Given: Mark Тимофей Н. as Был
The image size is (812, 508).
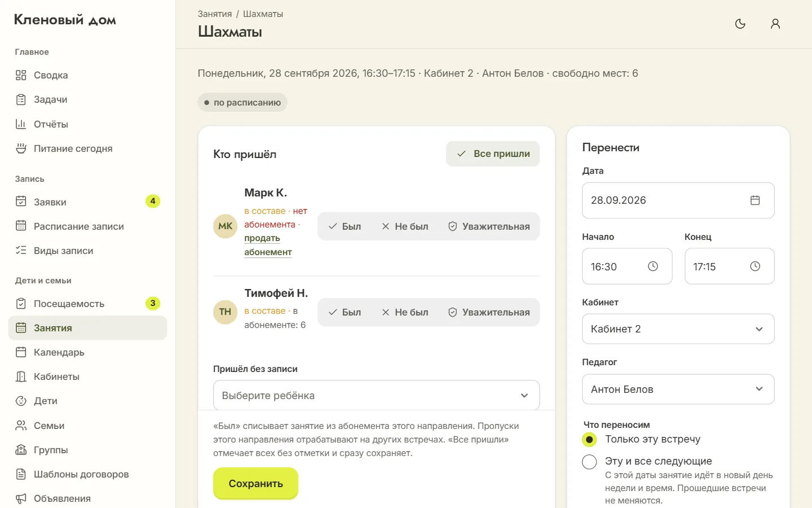Looking at the screenshot, I should (345, 312).
